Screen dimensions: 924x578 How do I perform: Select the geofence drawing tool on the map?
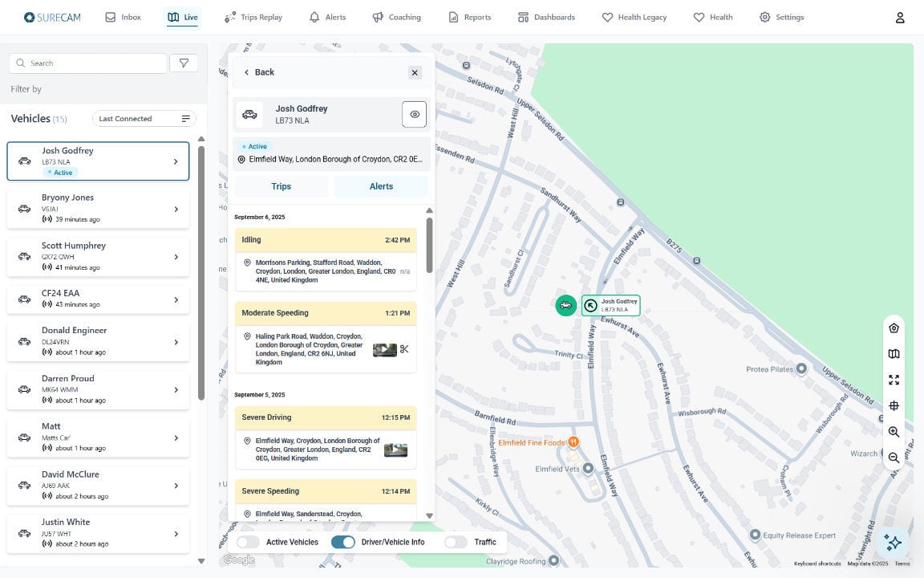894,328
